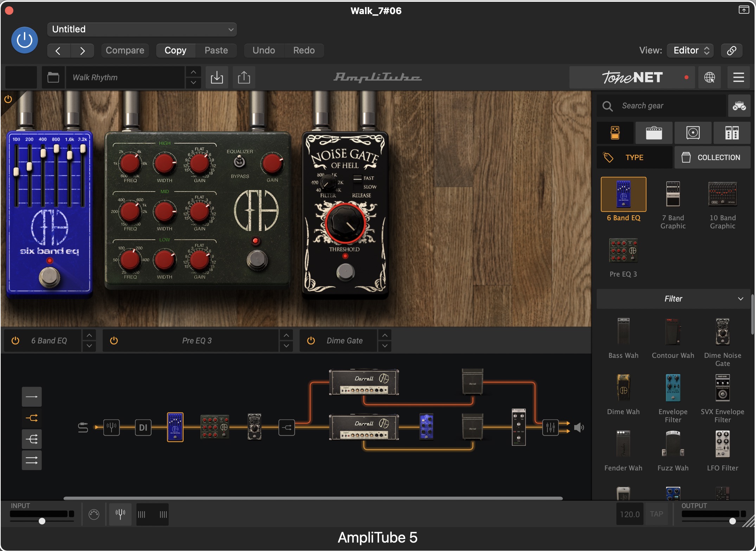Click Dime Gate slot up arrow
756x551 pixels.
pyautogui.click(x=385, y=336)
